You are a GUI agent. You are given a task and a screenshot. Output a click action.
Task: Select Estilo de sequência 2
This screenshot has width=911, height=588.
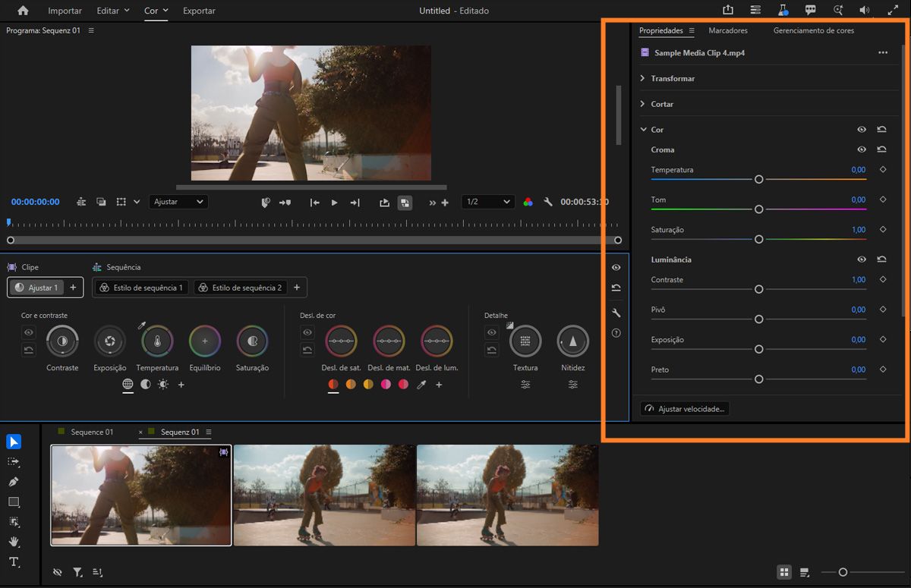pyautogui.click(x=240, y=288)
